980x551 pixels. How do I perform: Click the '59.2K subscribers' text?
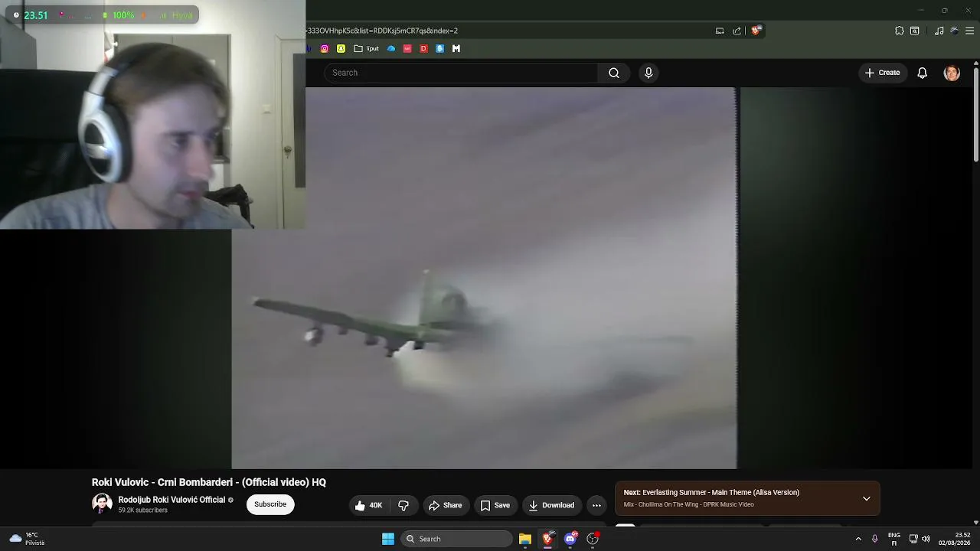(x=143, y=510)
